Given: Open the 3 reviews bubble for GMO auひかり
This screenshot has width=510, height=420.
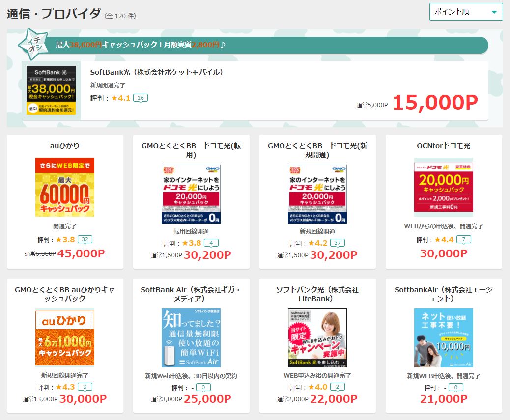Looking at the screenshot, I should [85, 387].
